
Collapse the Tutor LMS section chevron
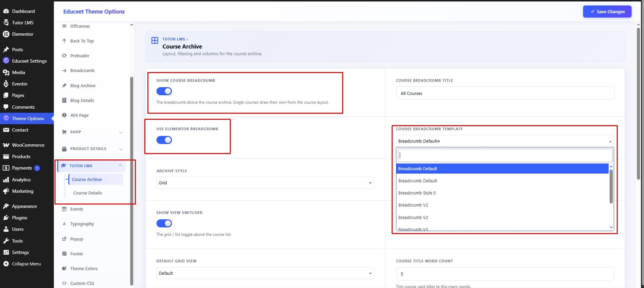point(120,165)
